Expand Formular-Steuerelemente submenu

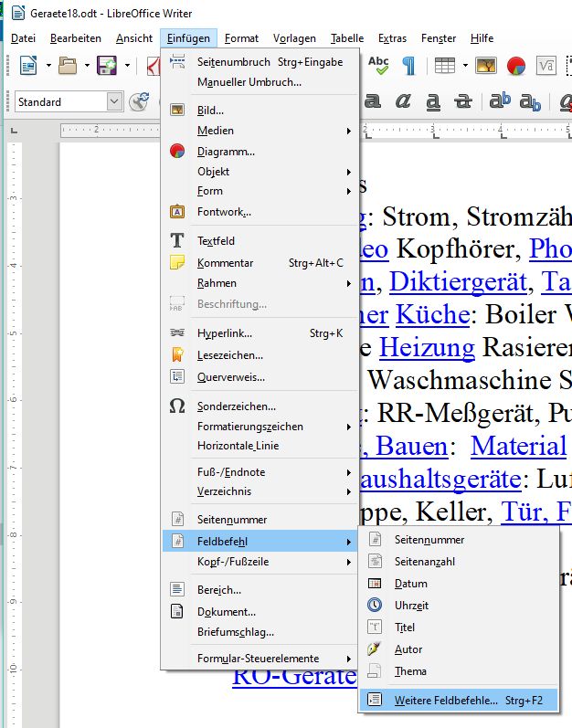pyautogui.click(x=260, y=659)
